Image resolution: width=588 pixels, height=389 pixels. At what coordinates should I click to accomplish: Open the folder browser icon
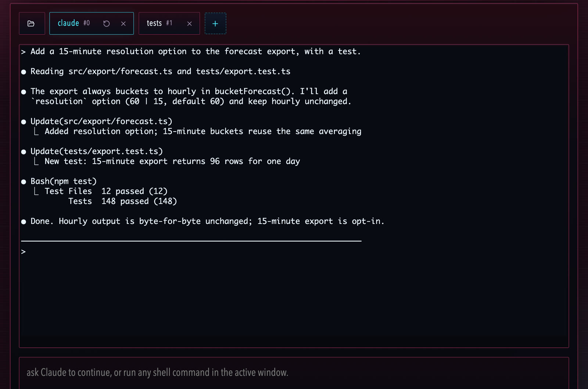click(32, 24)
